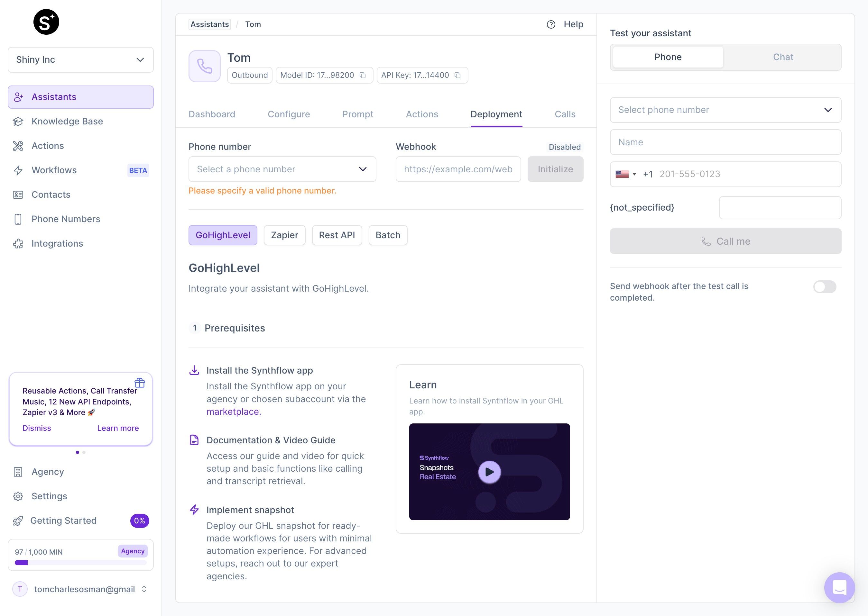Play the Synthflow Snapshots video thumbnail
868x616 pixels.
(489, 471)
